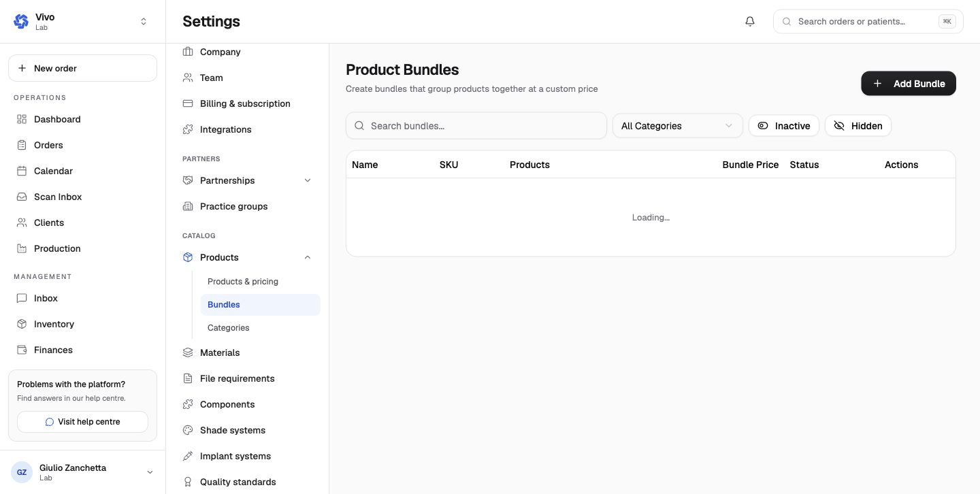Open Quality standards settings
Screen dimensions: 980x494
[248, 482]
